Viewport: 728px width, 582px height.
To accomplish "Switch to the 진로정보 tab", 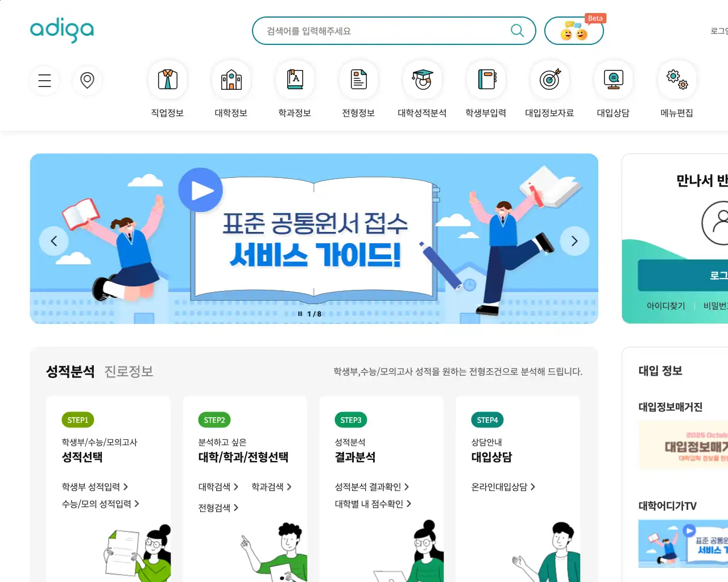I will click(x=129, y=372).
